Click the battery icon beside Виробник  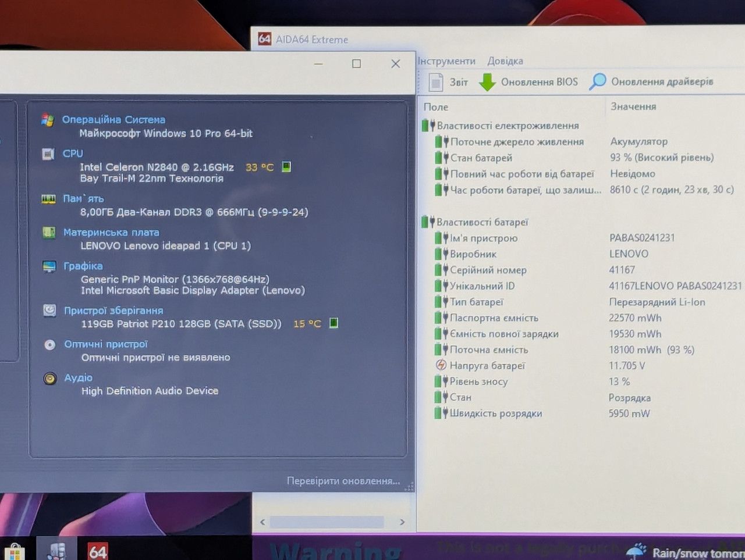coord(442,254)
